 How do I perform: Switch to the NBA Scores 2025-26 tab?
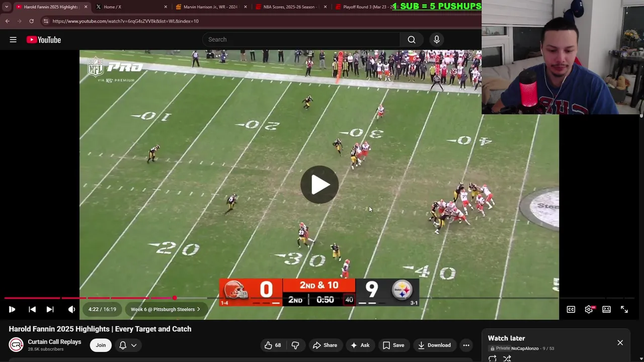pos(290,7)
